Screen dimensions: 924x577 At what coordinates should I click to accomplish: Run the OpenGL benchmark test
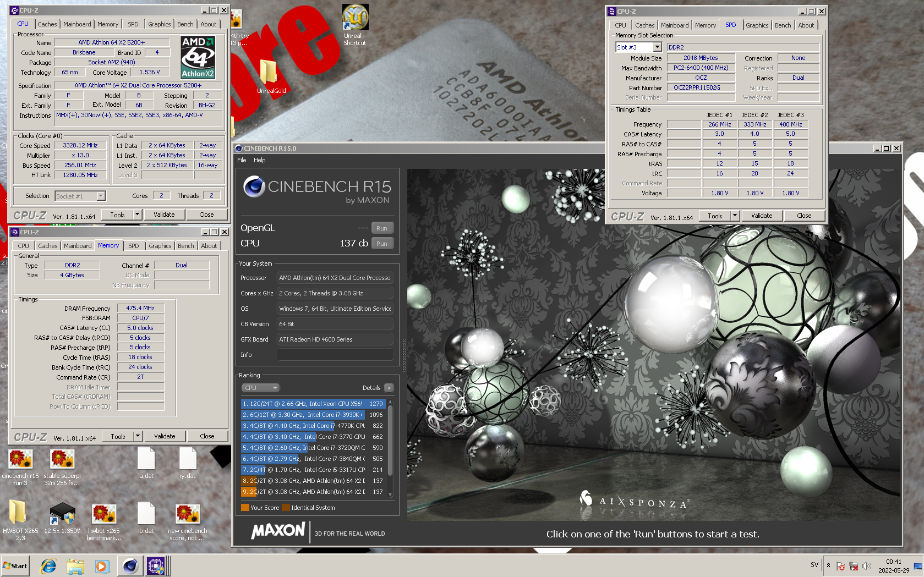coord(382,228)
